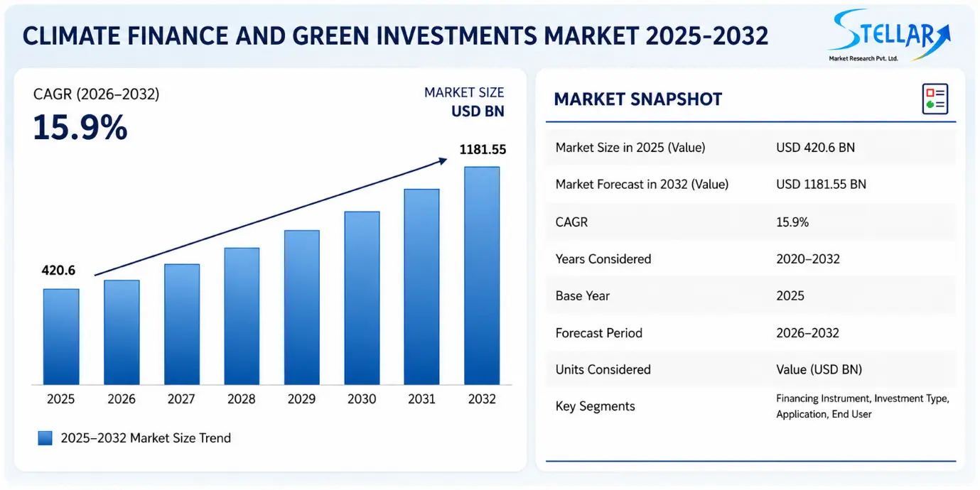Image resolution: width=980 pixels, height=490 pixels.
Task: Click the 15.9% CAGR headline figure
Action: (80, 128)
